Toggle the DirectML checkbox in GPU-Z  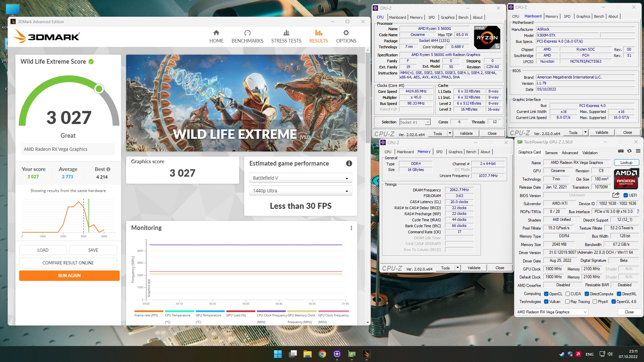click(619, 294)
